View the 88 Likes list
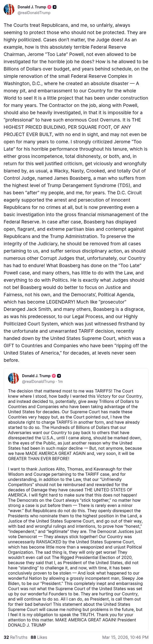This screenshot has width=153, height=644. (39, 637)
